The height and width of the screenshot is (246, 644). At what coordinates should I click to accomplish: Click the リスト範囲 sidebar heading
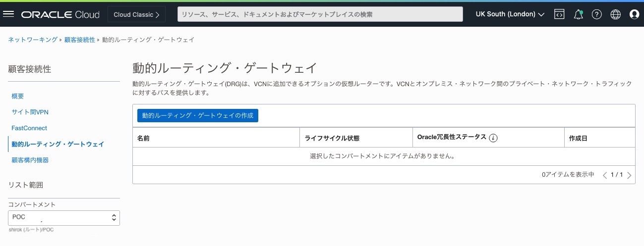point(26,185)
